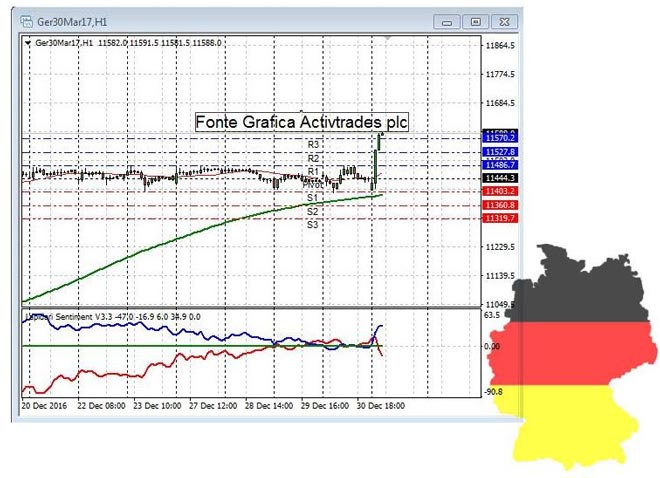Image resolution: width=660 pixels, height=478 pixels.
Task: Click the S1 support level label
Action: tap(313, 198)
